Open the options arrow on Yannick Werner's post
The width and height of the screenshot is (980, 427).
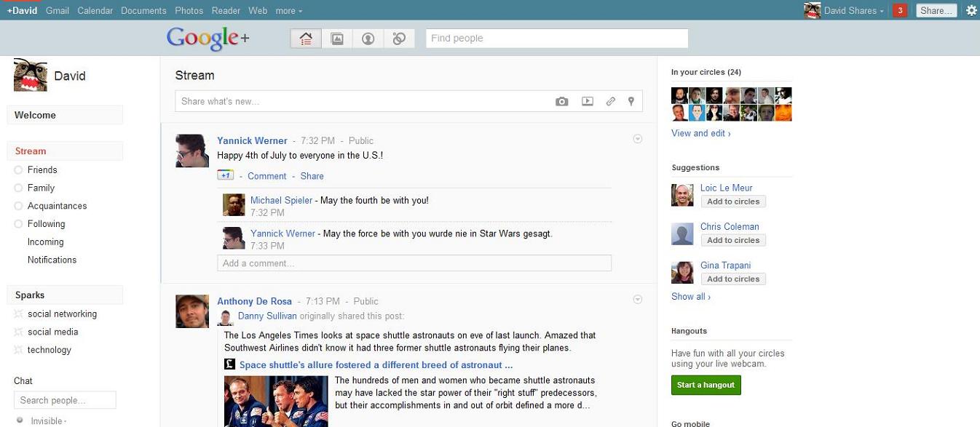pos(637,138)
